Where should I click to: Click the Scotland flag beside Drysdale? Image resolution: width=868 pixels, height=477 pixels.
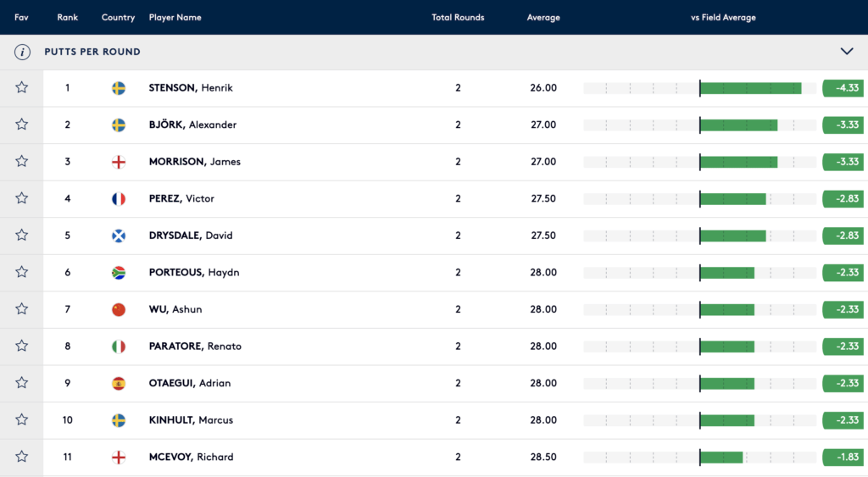[119, 236]
